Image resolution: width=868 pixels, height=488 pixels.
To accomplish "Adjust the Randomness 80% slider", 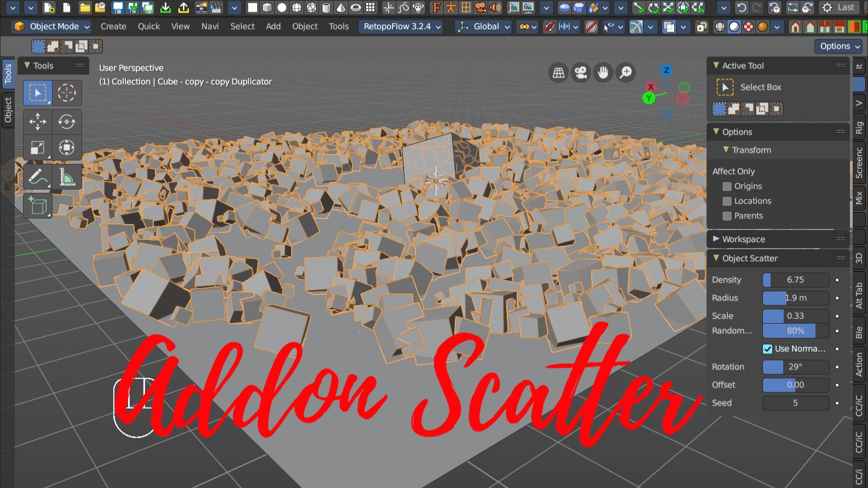I will point(796,331).
